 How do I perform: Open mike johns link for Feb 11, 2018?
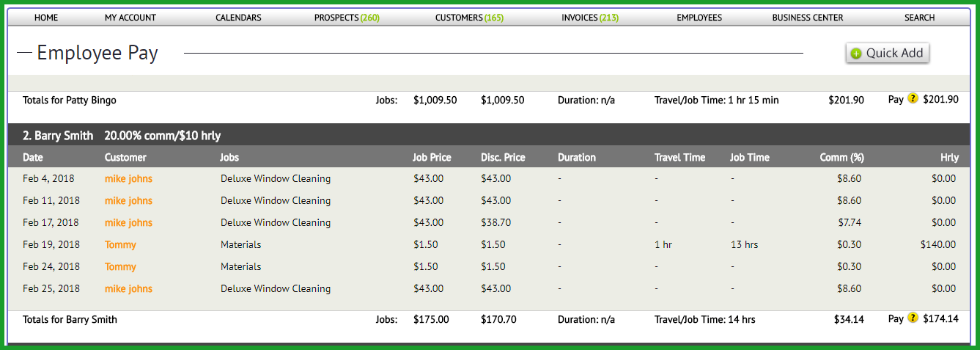point(128,200)
